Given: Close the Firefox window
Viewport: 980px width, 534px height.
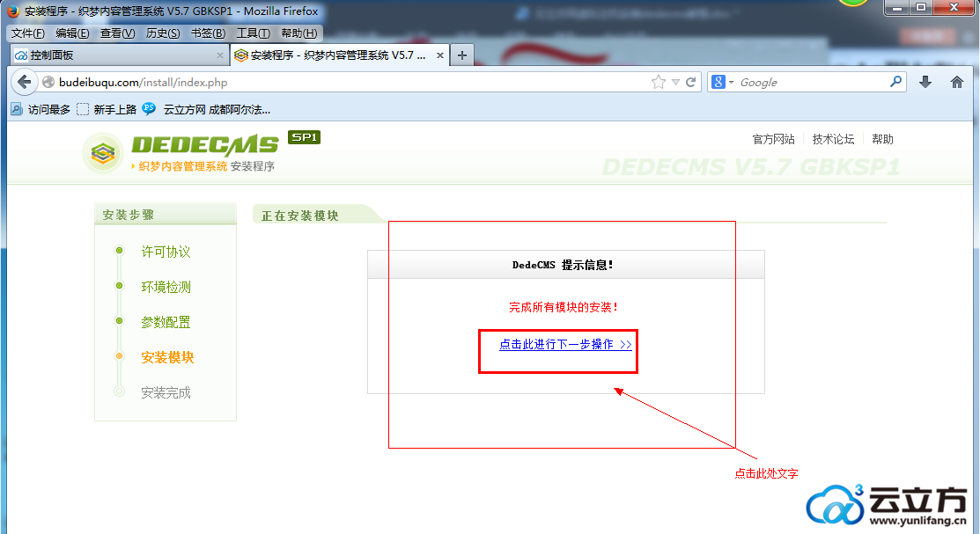Looking at the screenshot, I should (954, 8).
